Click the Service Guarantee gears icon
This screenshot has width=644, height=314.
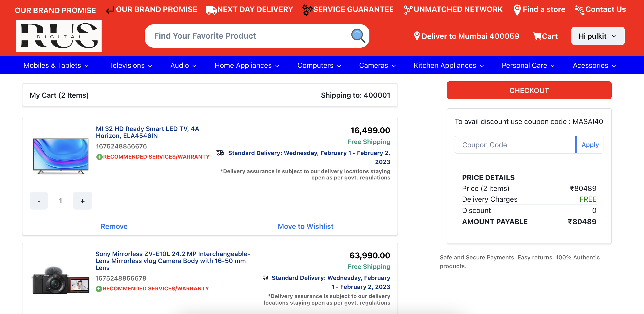[x=307, y=9]
